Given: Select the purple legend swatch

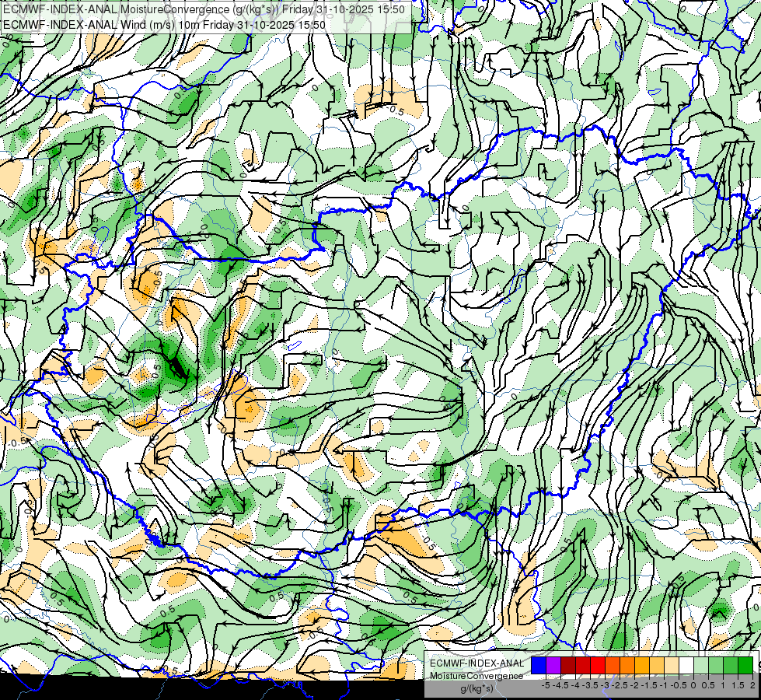Looking at the screenshot, I should pos(553,665).
